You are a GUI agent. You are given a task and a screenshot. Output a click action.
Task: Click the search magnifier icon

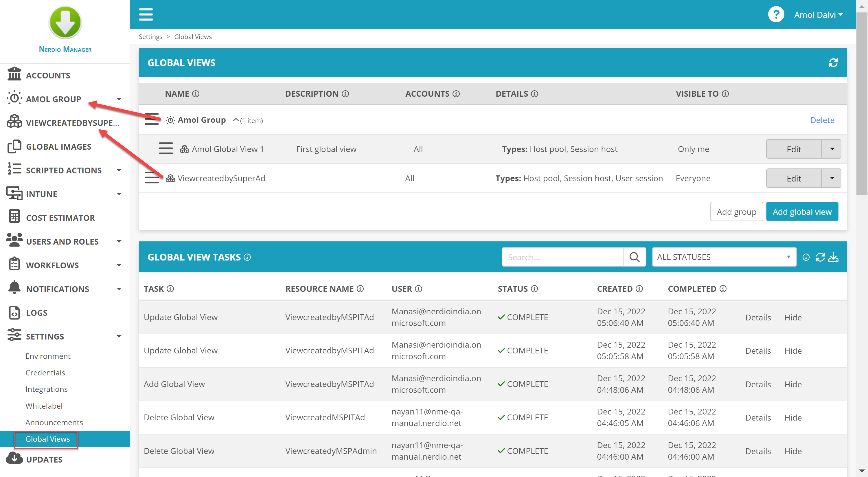pos(634,257)
